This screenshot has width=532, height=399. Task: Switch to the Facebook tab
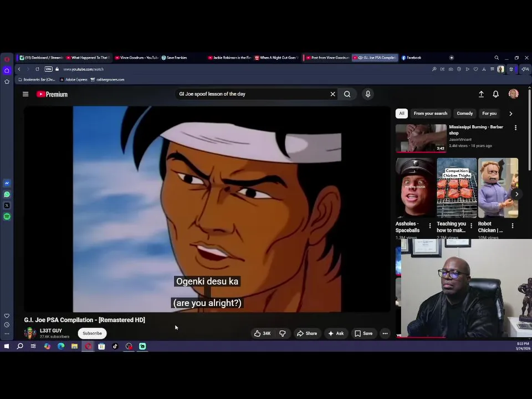411,58
